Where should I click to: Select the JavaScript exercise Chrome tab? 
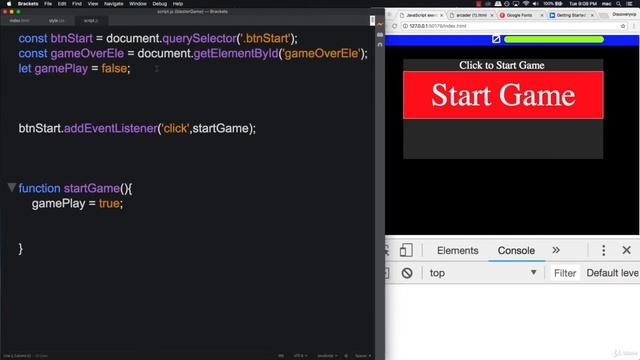pos(421,15)
